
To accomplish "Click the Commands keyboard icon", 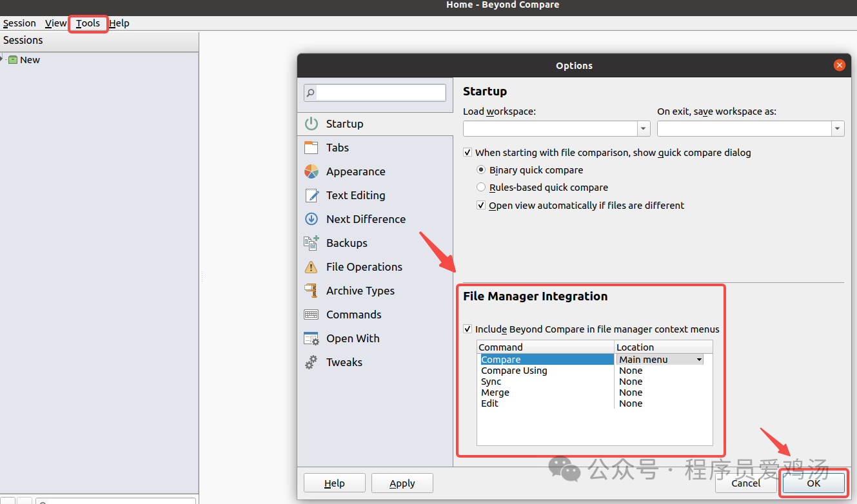I will pos(311,315).
